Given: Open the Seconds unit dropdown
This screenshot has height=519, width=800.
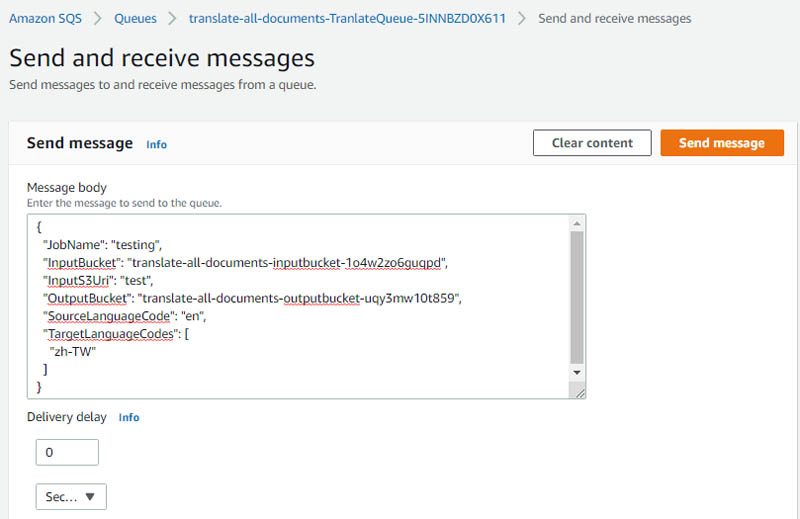Looking at the screenshot, I should click(x=71, y=497).
